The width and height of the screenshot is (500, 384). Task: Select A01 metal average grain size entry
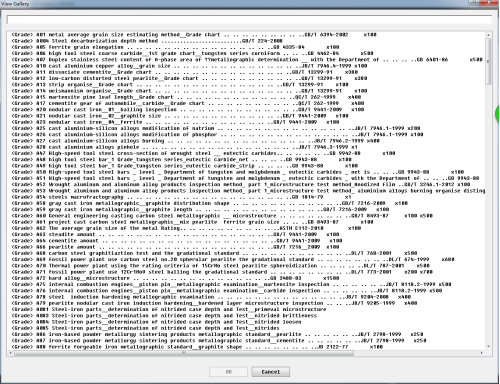194,35
